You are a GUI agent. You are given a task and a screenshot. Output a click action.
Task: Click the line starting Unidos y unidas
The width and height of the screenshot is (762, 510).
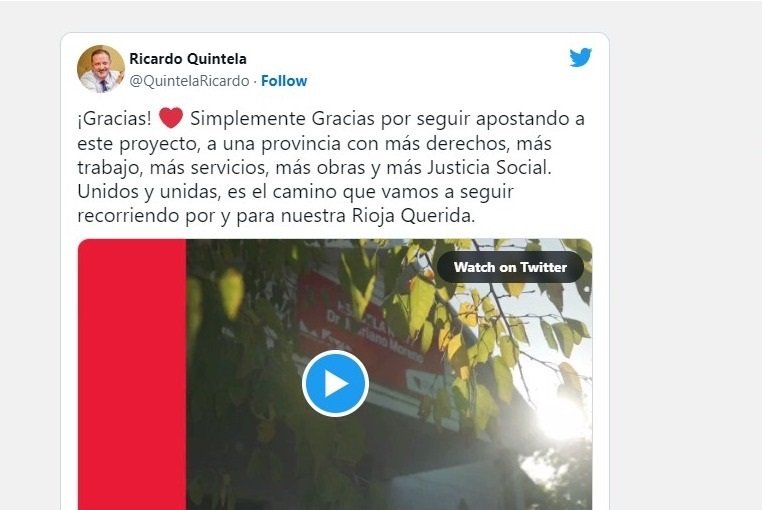click(295, 192)
